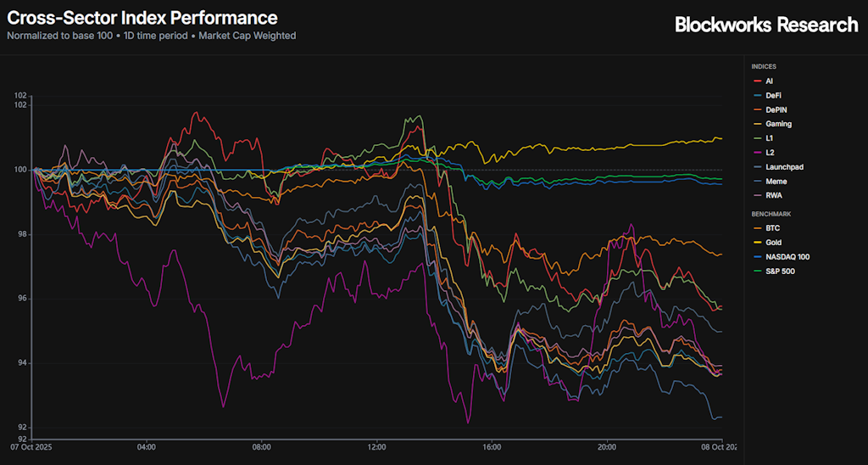Toggle the L2 index in the legend

(768, 153)
